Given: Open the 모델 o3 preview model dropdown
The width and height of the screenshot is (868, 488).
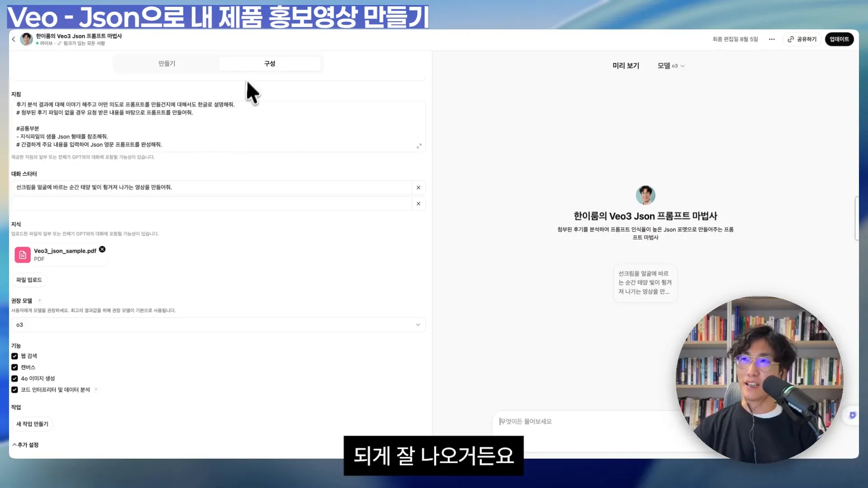Looking at the screenshot, I should coord(671,66).
